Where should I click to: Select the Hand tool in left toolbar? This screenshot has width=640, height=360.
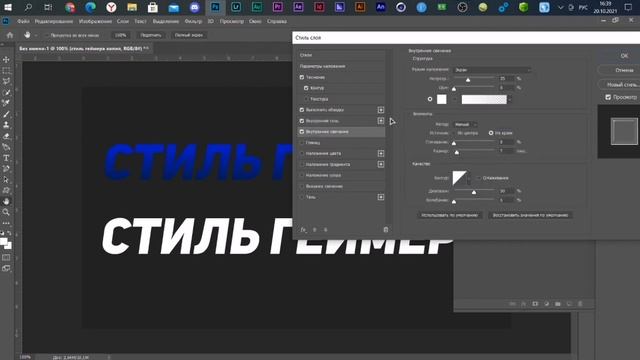click(6, 201)
